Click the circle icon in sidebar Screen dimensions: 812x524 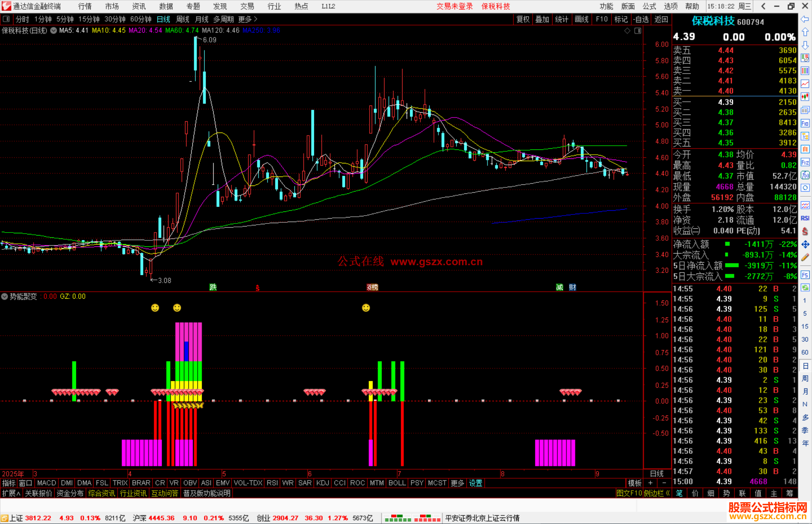[805, 188]
